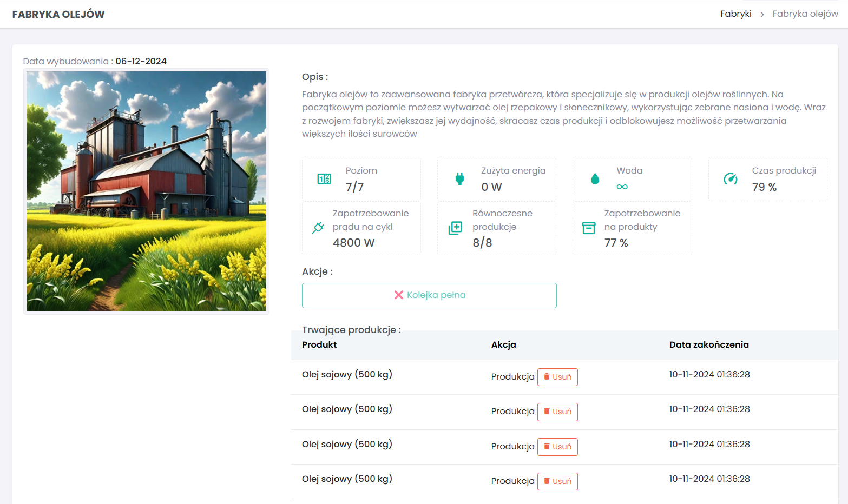Screen dimensions: 848x504
Task: Click the plug icon for Zużyta energia
Action: click(459, 179)
